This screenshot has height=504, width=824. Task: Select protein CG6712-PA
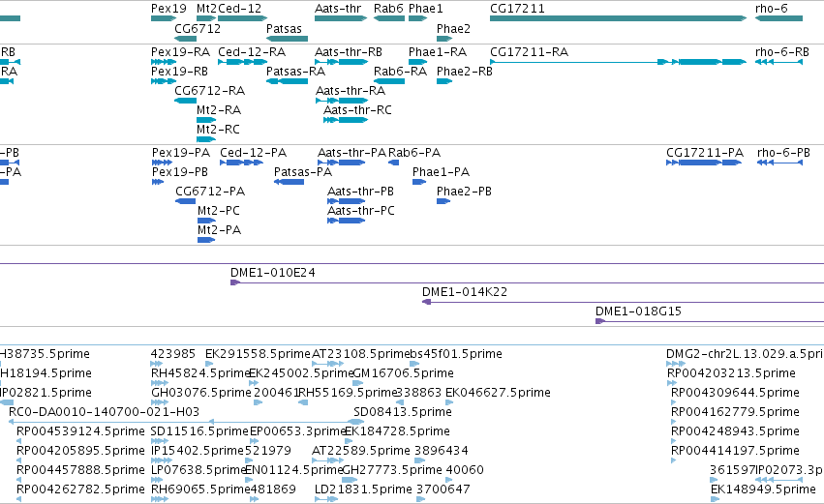coord(210,192)
